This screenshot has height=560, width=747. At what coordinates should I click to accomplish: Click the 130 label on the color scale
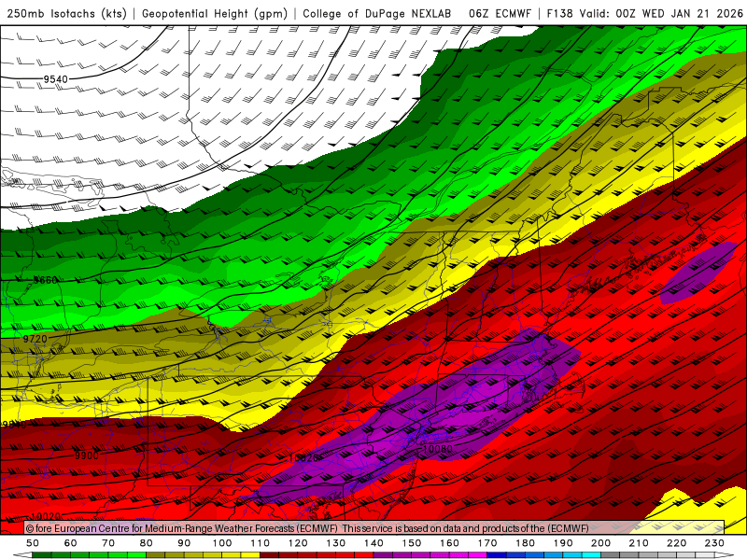tap(335, 543)
